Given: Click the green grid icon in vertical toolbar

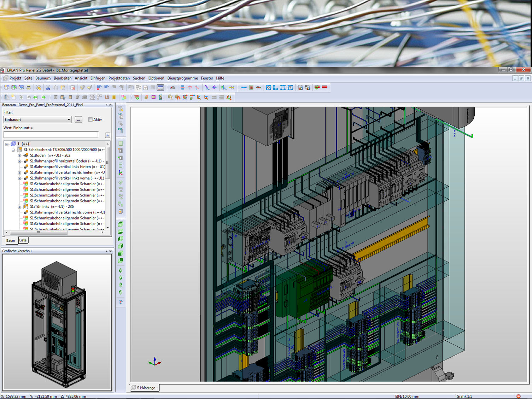Looking at the screenshot, I should pos(121,165).
